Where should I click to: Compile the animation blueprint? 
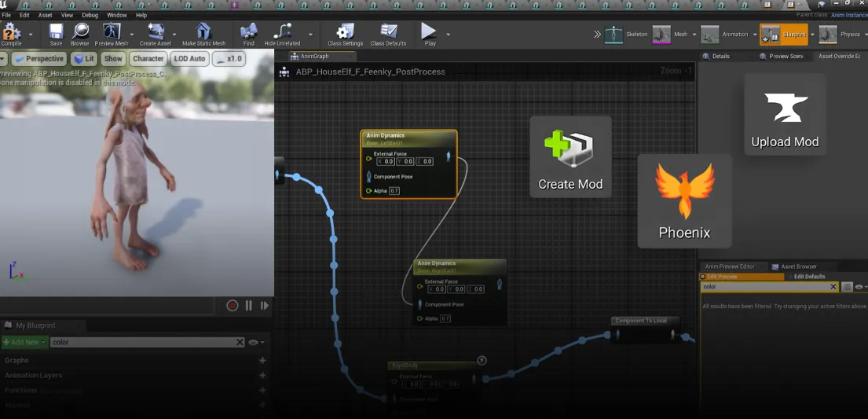pos(11,35)
